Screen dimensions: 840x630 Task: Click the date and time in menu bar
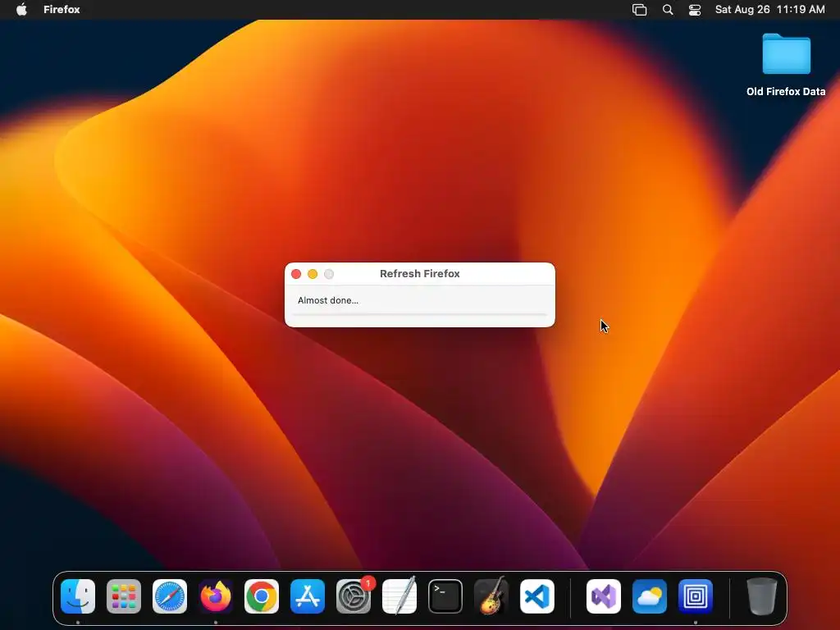click(769, 10)
